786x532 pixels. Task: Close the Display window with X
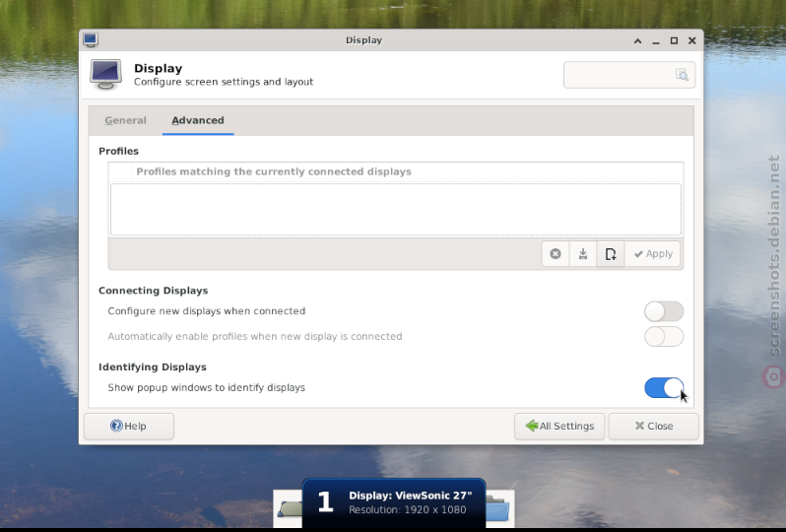691,40
